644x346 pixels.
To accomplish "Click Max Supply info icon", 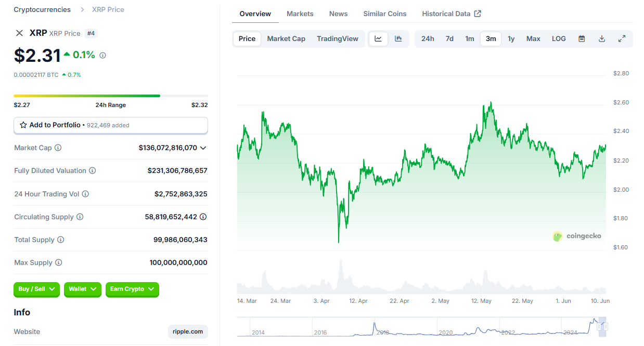I will 58,263.
